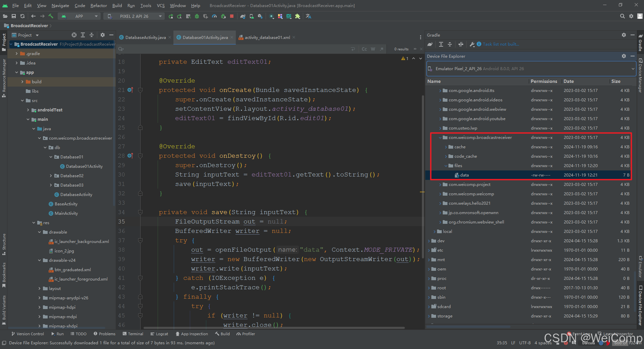Open Project panel options gear
This screenshot has height=349, width=644.
pos(103,35)
